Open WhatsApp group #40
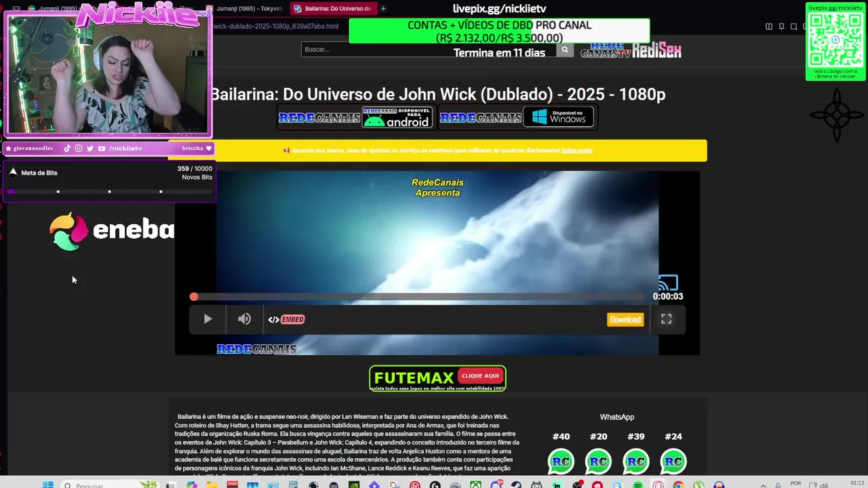This screenshot has width=868, height=488. click(x=561, y=461)
